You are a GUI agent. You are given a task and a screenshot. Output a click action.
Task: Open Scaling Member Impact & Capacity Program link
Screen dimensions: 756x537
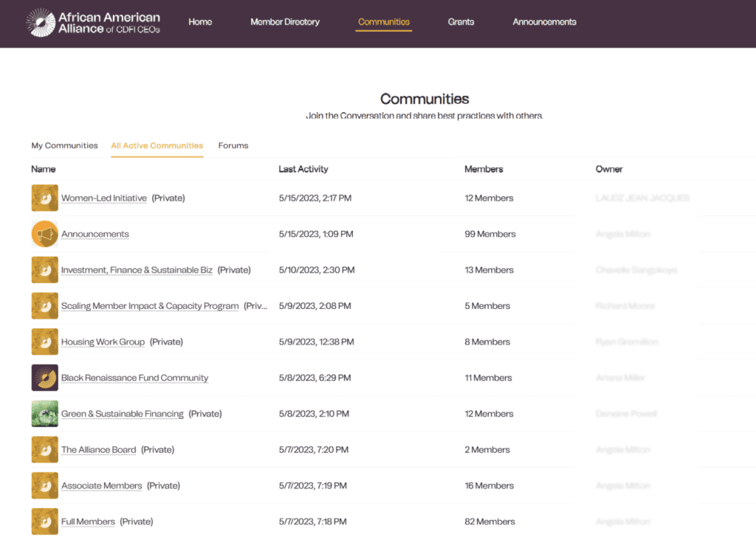[x=150, y=306]
